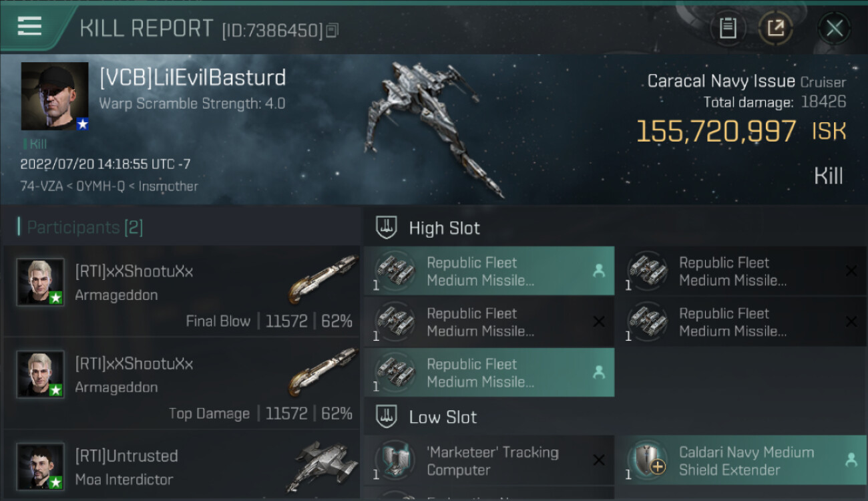Click the Armageddon weapon icon for Final Blow
Screen dimensions: 868x501
[x=323, y=279]
